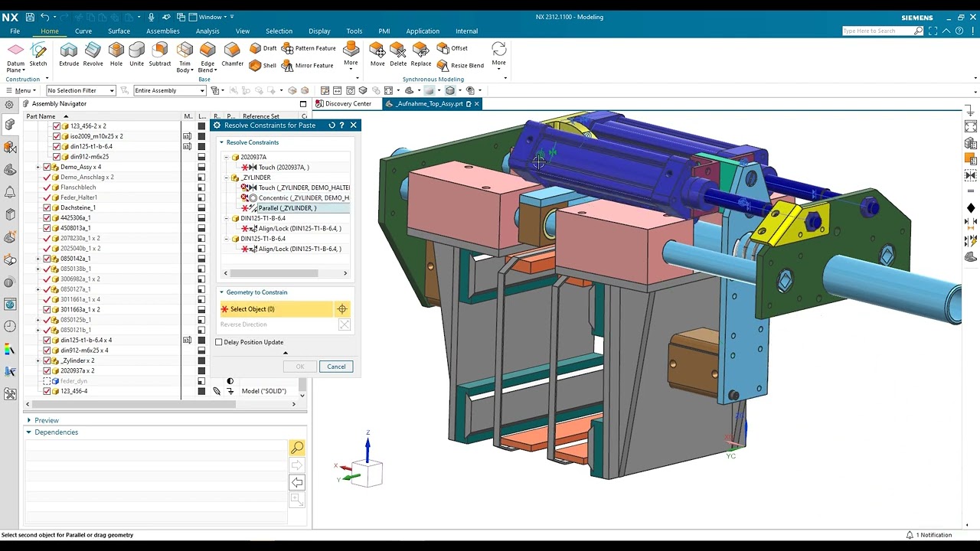Click the Resize Blend command

point(461,66)
